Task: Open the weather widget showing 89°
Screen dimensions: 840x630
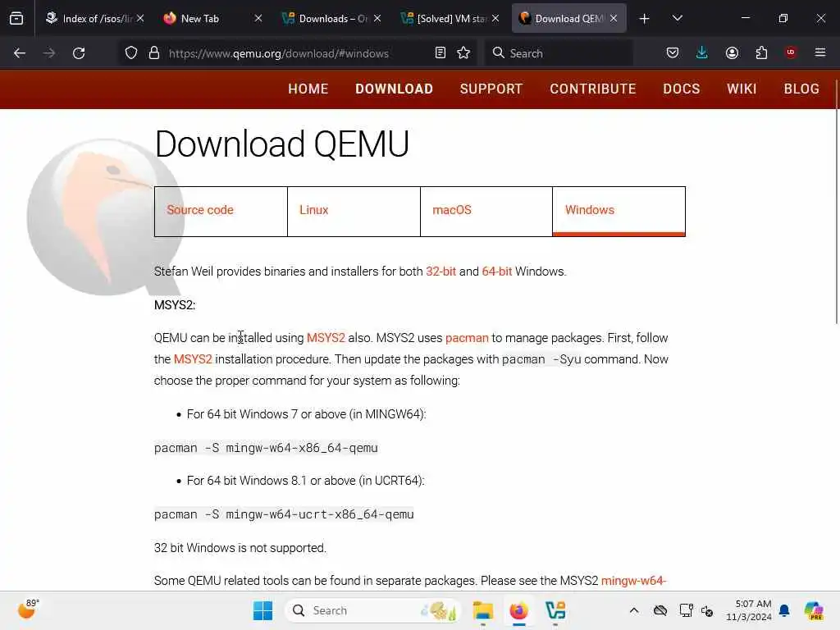Action: coord(28,609)
